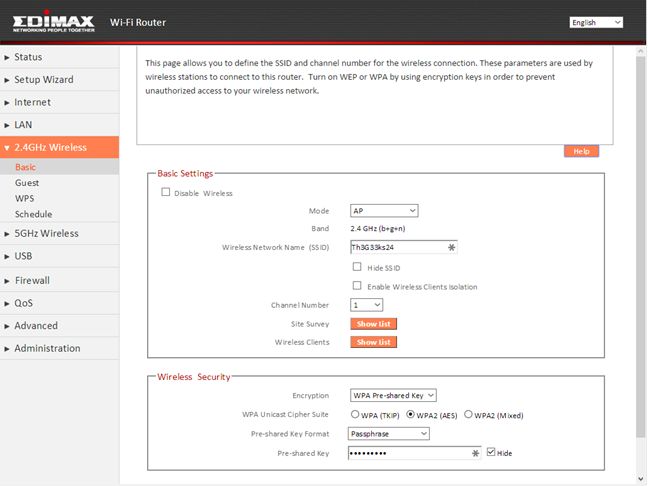Change the English language selector
Image resolution: width=648 pixels, height=486 pixels.
pyautogui.click(x=596, y=22)
